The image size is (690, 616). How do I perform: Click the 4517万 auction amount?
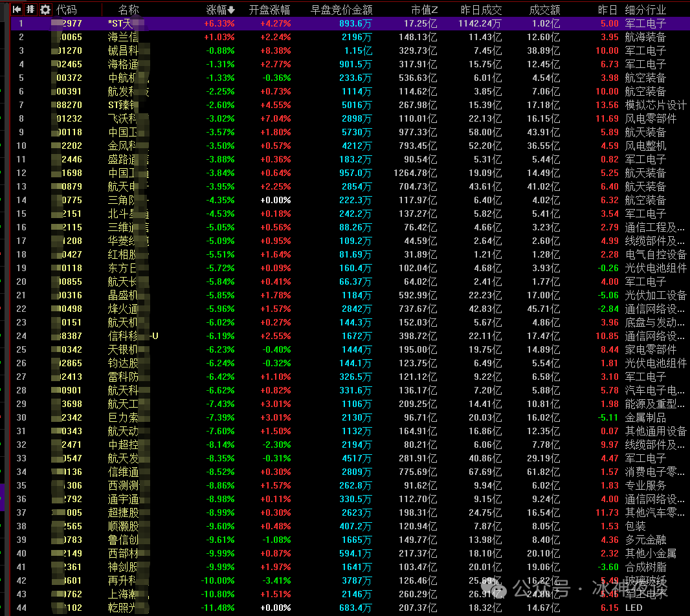tap(357, 459)
